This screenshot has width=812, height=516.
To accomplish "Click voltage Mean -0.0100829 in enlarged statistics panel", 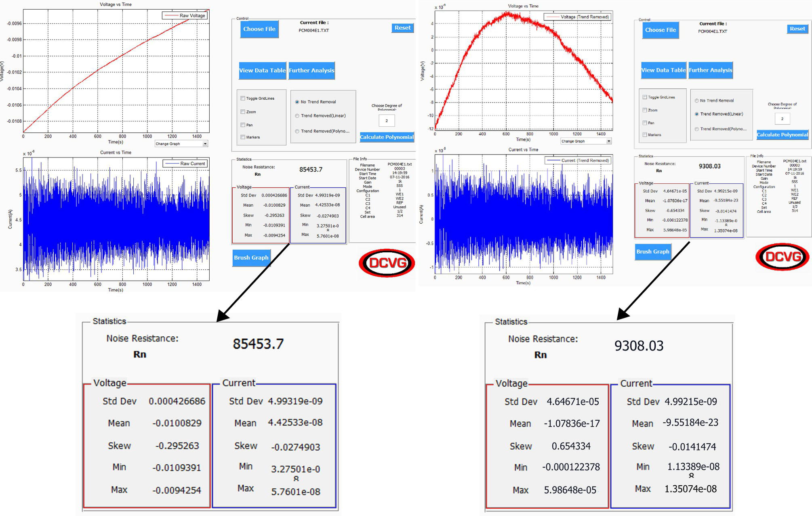I will pyautogui.click(x=177, y=423).
